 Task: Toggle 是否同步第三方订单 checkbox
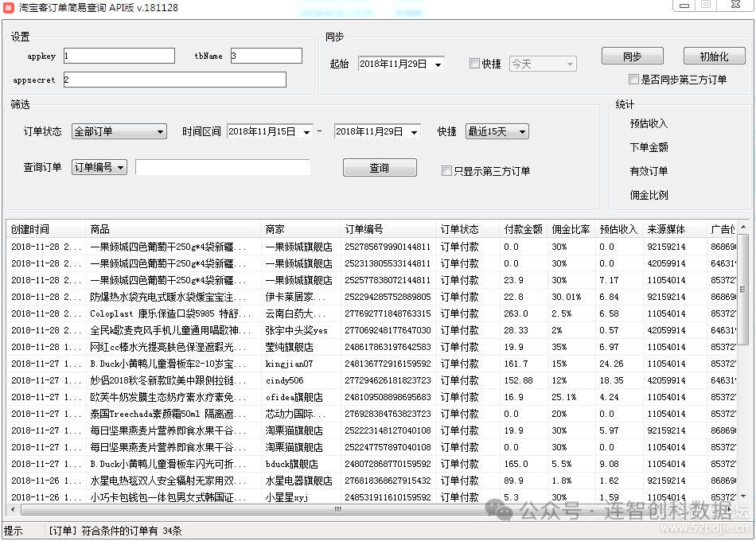tap(633, 79)
